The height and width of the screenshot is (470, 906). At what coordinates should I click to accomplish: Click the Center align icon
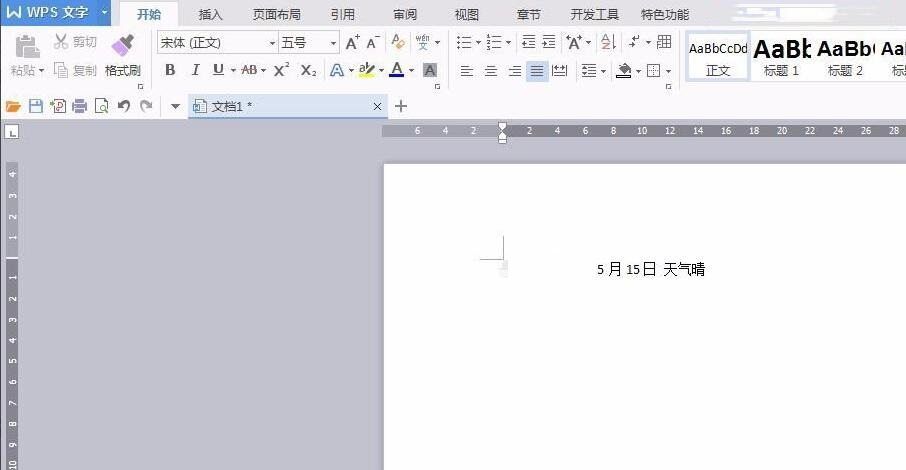[x=490, y=71]
